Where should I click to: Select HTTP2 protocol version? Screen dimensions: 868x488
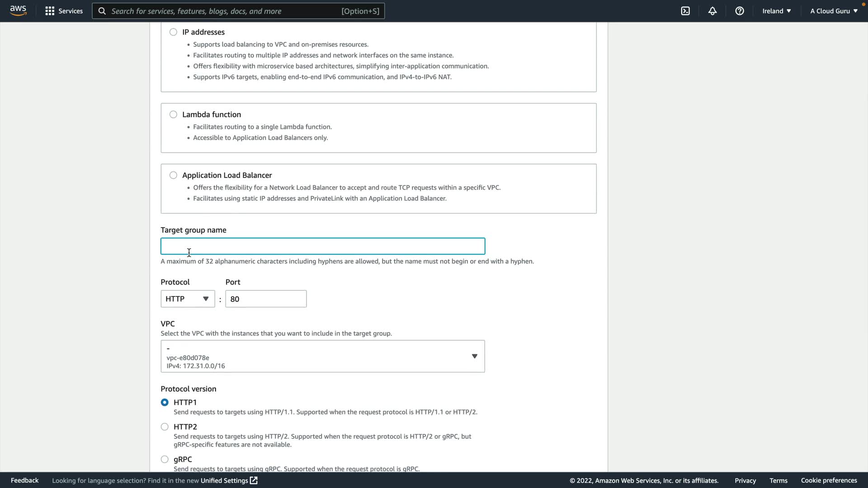(165, 427)
